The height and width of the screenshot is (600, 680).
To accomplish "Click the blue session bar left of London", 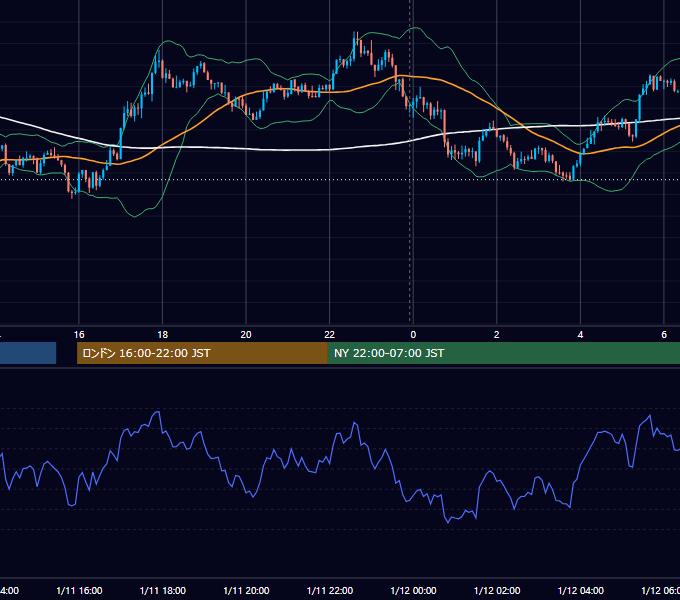I will tap(28, 353).
